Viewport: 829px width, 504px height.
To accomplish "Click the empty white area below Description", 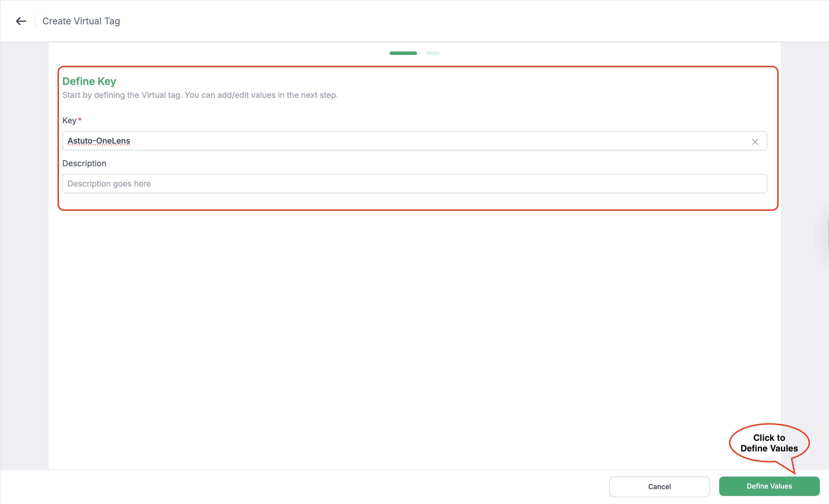I will [x=414, y=320].
